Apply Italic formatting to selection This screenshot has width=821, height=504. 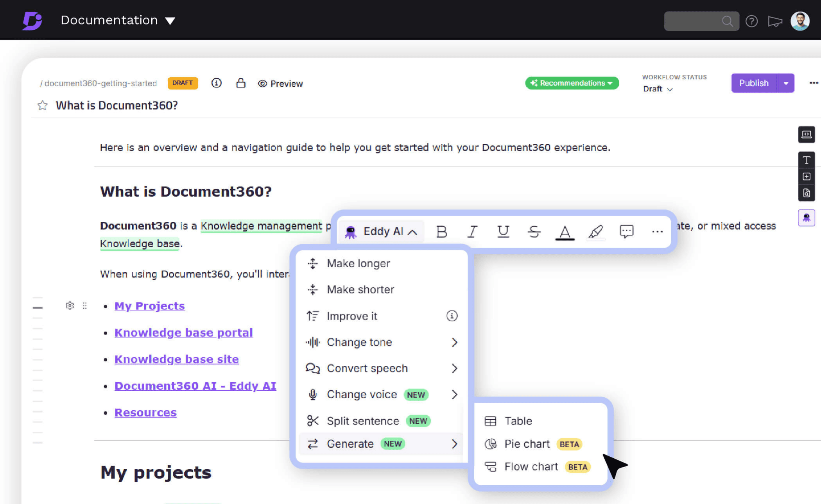click(472, 232)
